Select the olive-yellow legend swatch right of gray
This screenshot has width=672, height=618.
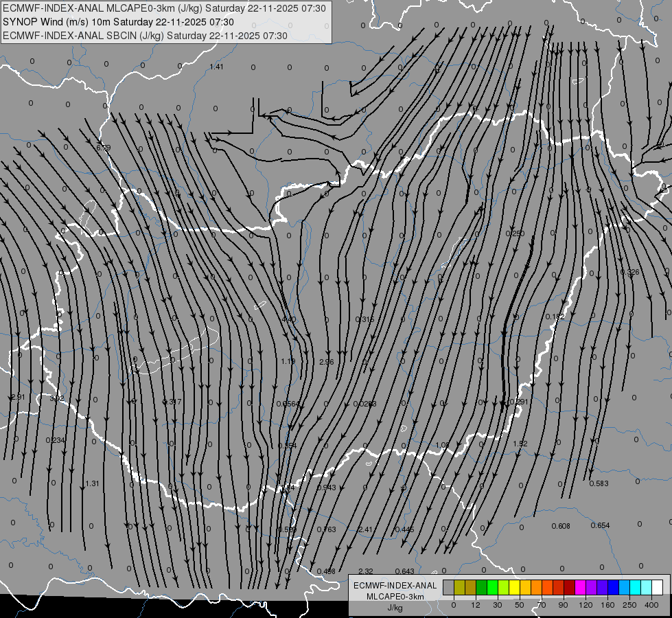pos(459,587)
